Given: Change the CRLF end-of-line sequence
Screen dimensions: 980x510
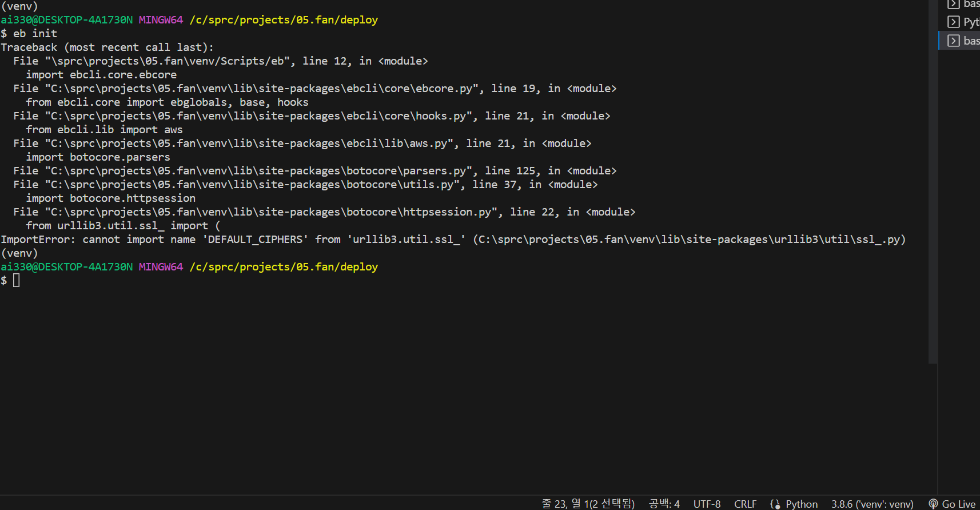Looking at the screenshot, I should click(745, 504).
